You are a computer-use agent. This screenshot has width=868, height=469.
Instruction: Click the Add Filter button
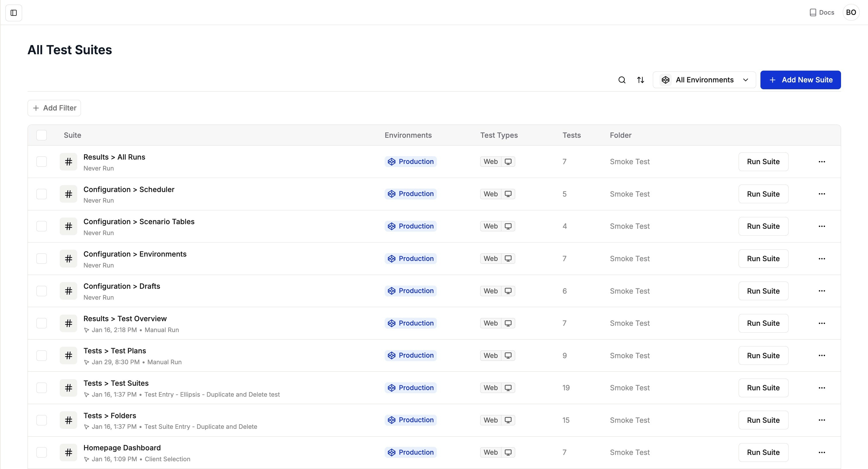54,108
